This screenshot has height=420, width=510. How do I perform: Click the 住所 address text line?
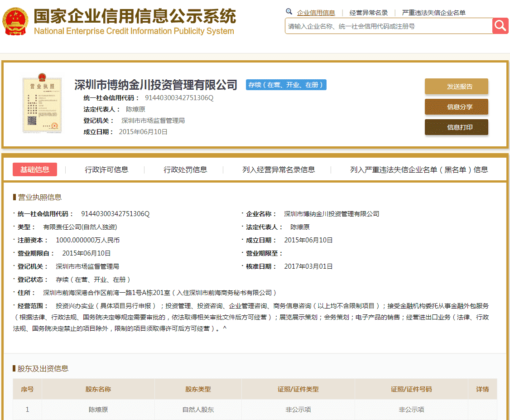tap(160, 293)
